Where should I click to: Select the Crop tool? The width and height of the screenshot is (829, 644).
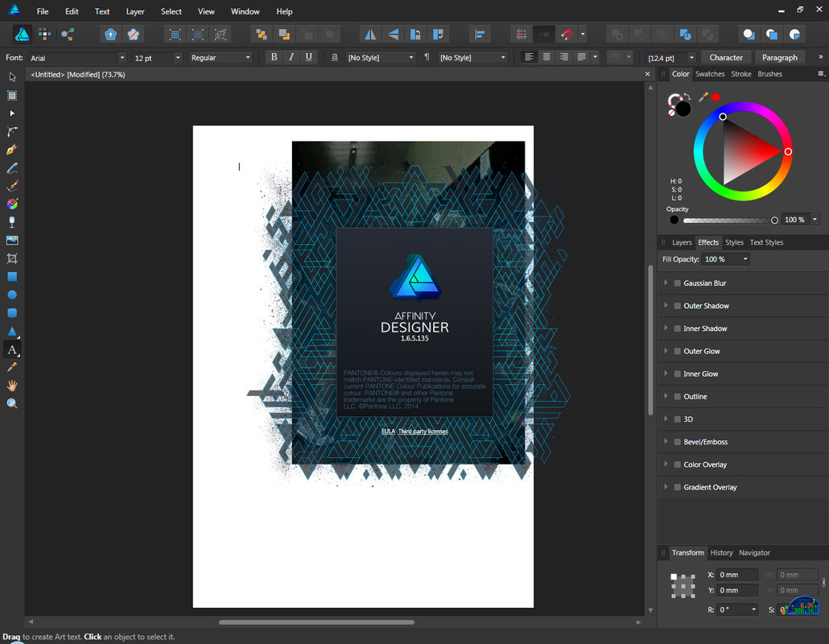[12, 258]
